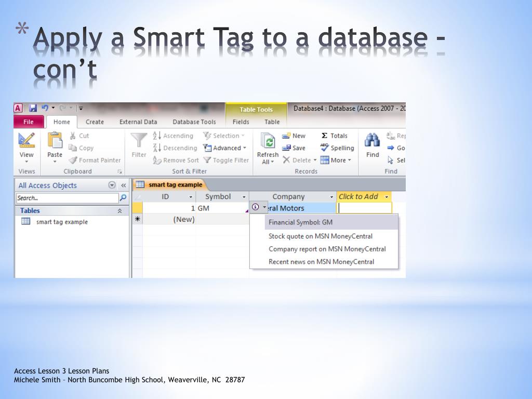Click the Delete record X icon
The image size is (532, 399).
(x=286, y=160)
